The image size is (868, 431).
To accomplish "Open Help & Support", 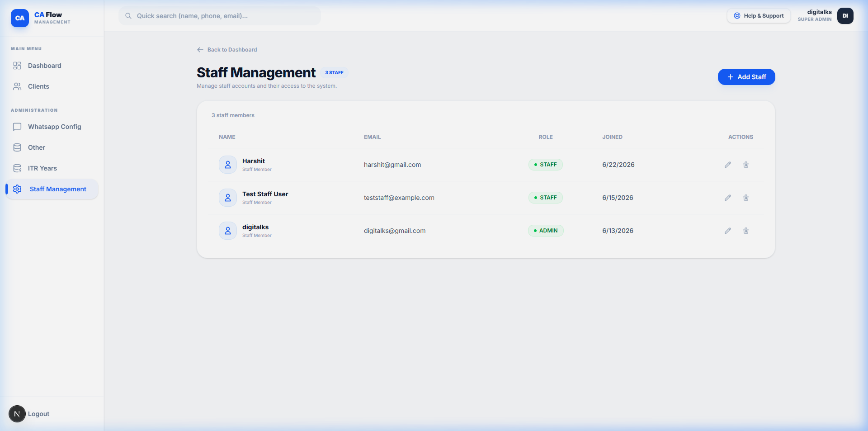I will tap(759, 16).
